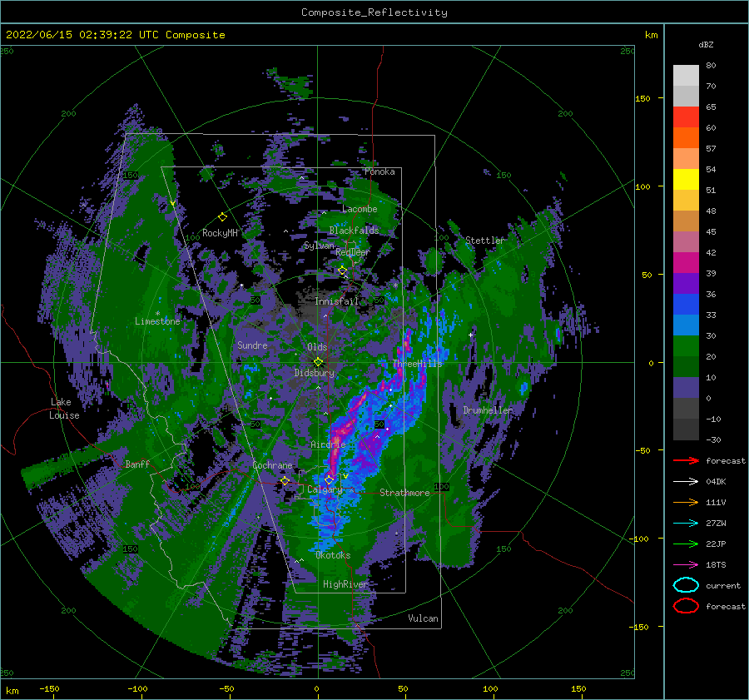Select the Stettler label

point(485,241)
